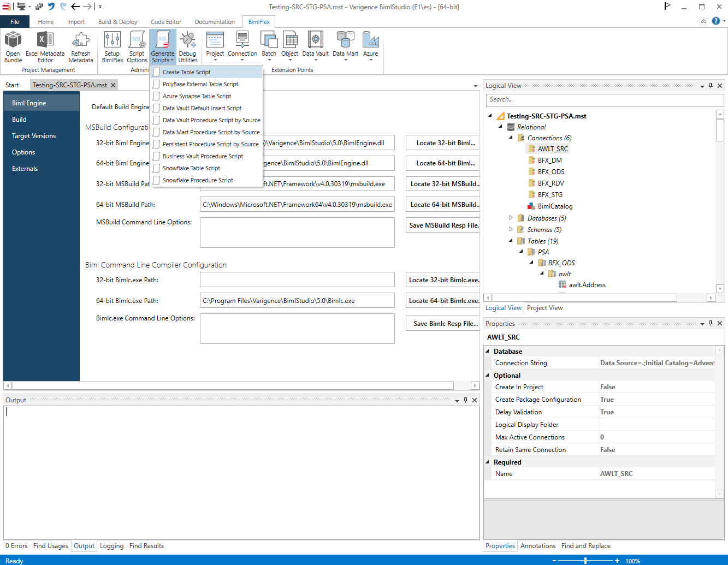Open the Excel Metadata Editor
Viewport: 728px width, 565px height.
click(x=45, y=46)
